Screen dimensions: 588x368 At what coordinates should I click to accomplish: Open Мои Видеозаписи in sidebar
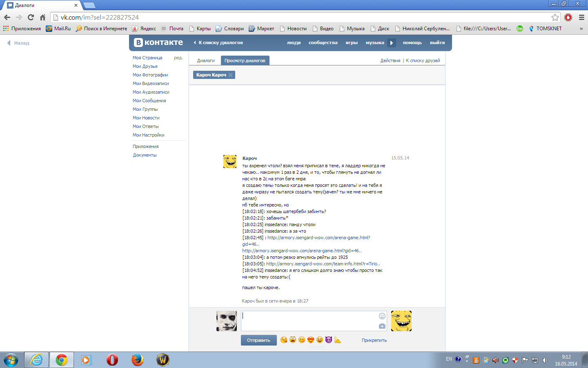[151, 83]
